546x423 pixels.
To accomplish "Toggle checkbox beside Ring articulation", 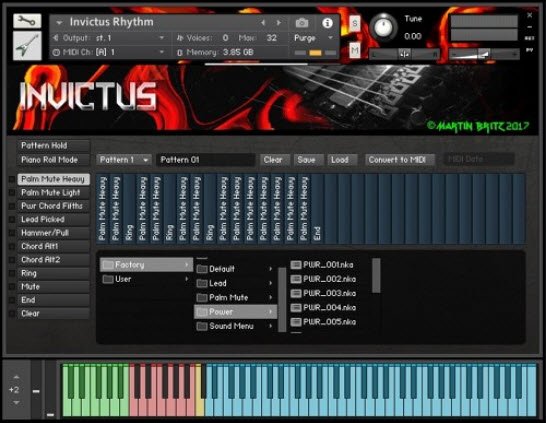I will coord(11,273).
